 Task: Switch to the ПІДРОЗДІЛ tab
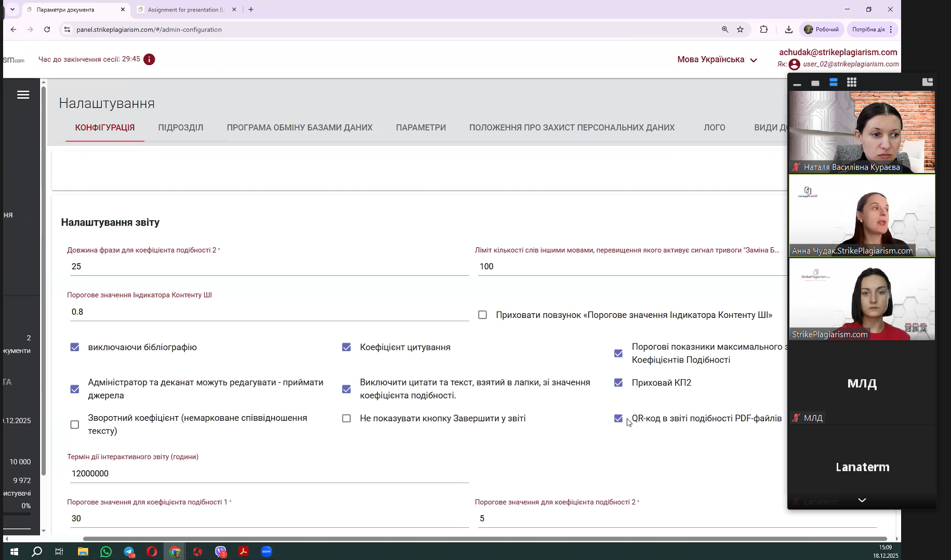point(180,127)
